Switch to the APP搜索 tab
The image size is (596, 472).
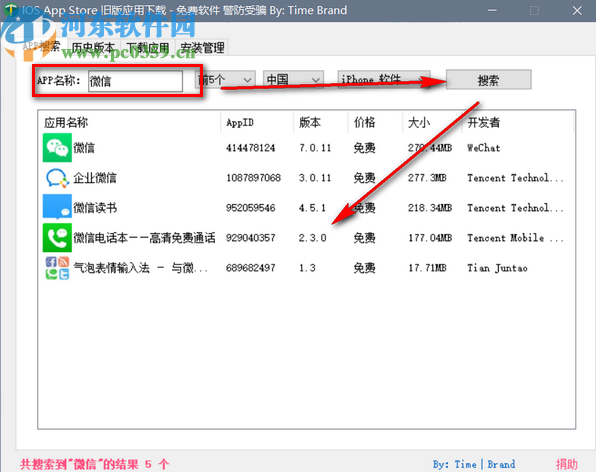(x=41, y=46)
